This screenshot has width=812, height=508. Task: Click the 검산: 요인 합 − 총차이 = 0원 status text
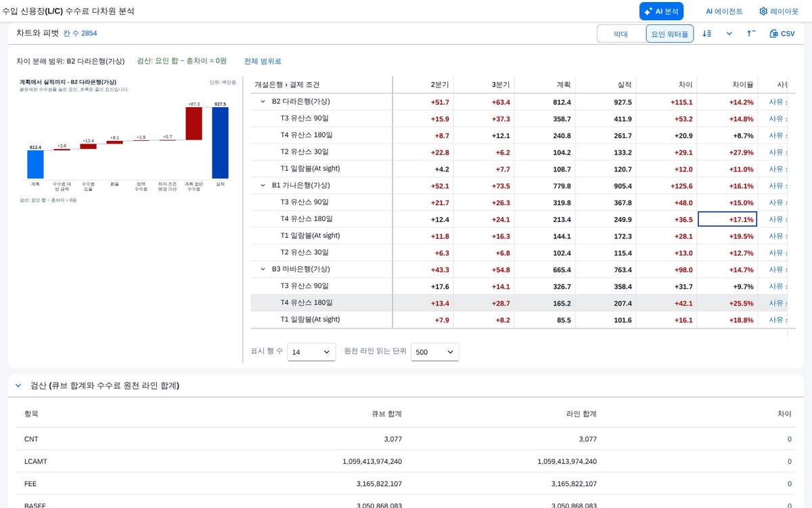click(181, 61)
